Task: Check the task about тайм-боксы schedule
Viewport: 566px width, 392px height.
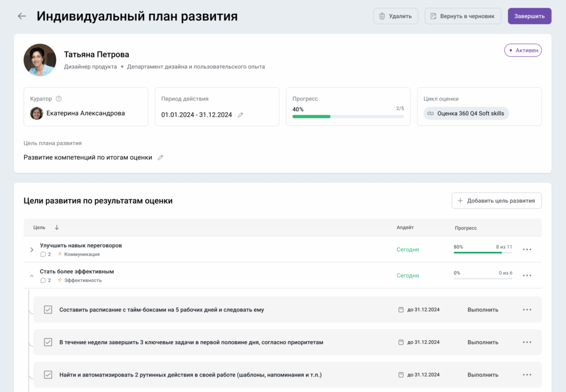Action: (48, 309)
